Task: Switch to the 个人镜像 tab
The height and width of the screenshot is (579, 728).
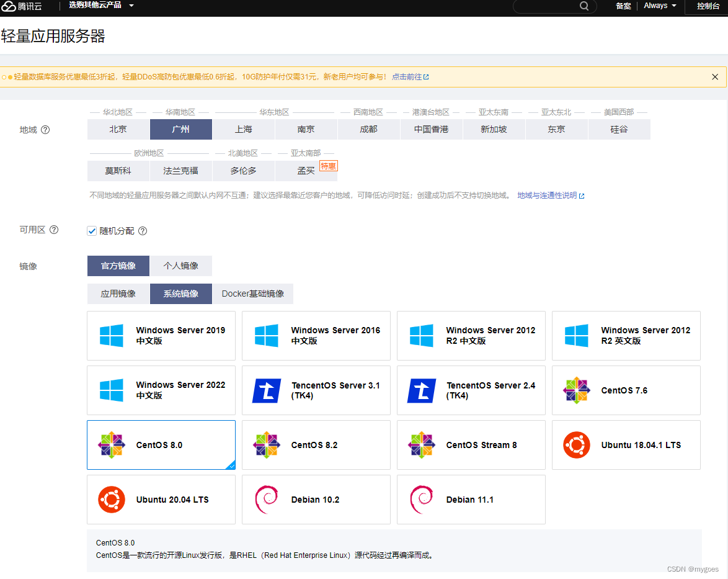Action: tap(181, 266)
